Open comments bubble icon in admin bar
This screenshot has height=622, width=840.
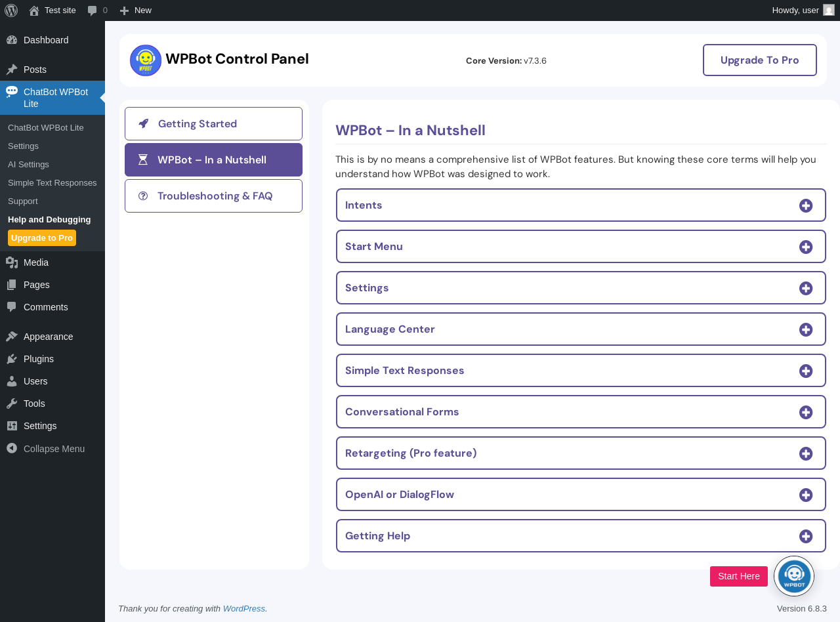[x=93, y=10]
